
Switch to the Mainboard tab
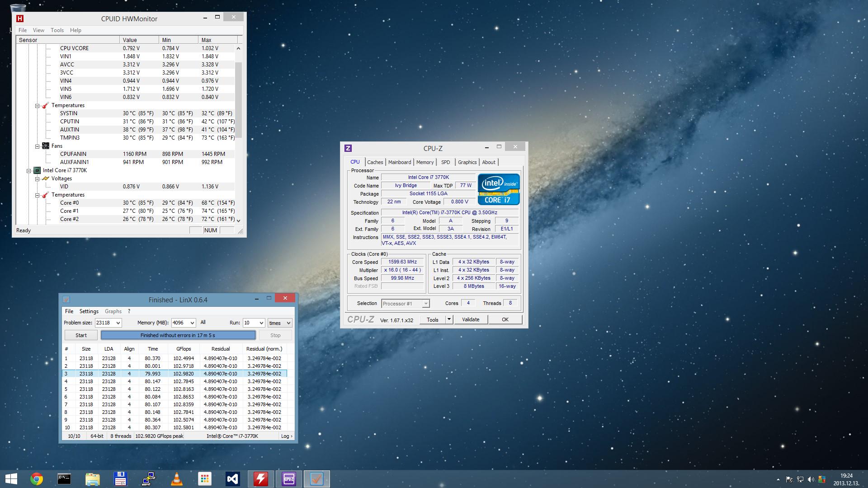tap(400, 162)
